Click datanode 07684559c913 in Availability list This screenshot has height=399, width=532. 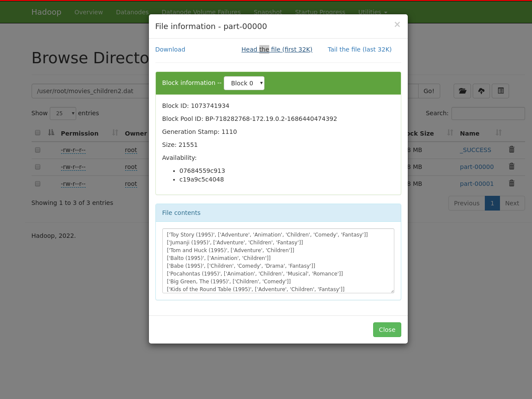click(202, 171)
